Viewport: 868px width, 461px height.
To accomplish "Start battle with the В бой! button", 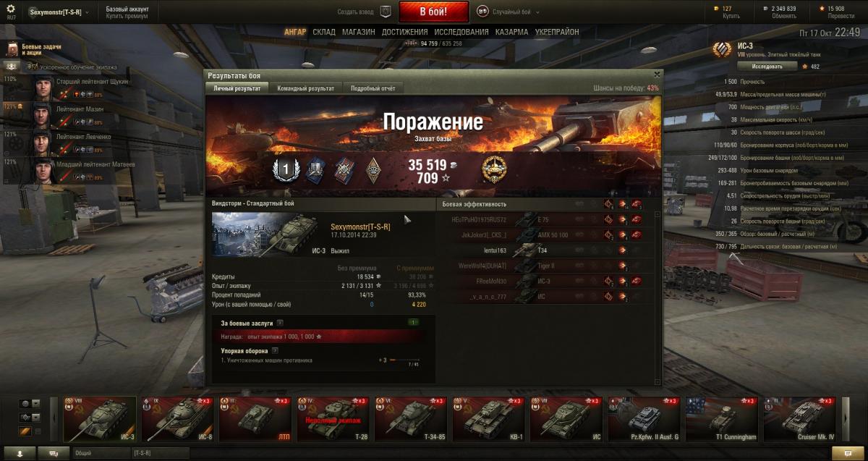I will point(433,12).
